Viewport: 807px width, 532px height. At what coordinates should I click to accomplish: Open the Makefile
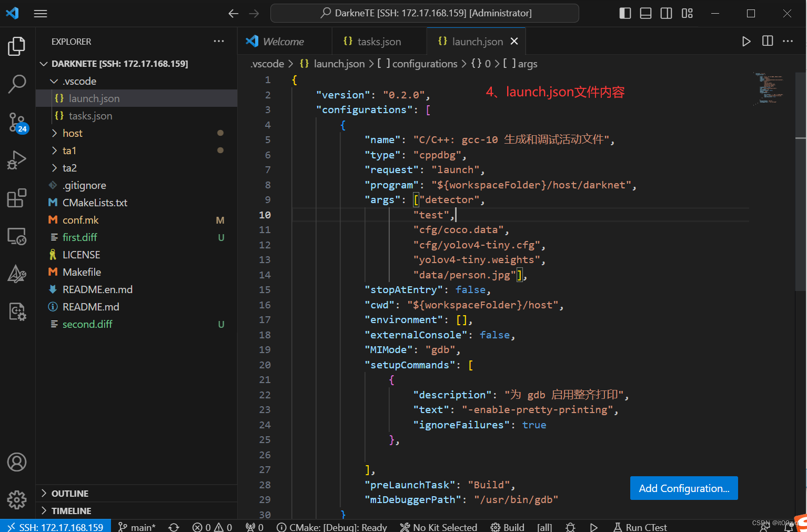pos(136,272)
